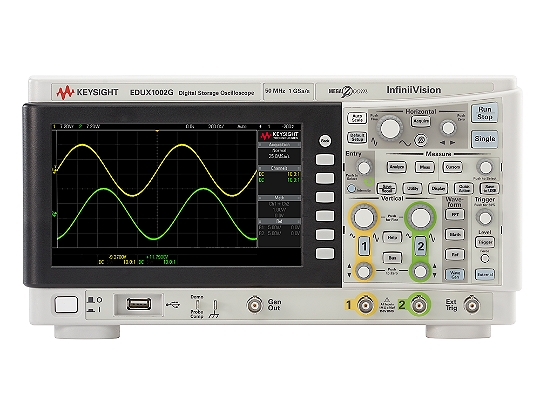Select the Default Setup button
Viewport: 540px width, 405px height.
[x=357, y=137]
